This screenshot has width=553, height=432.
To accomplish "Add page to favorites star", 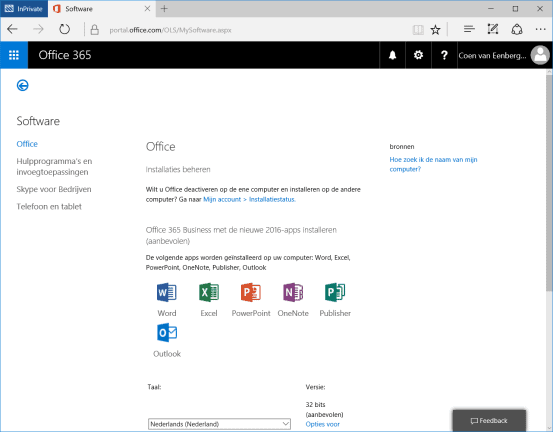I will pos(436,30).
